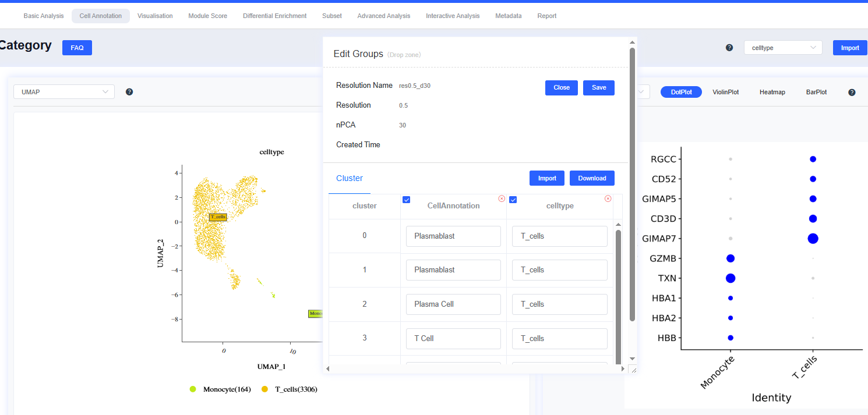Viewport: 868px width, 415px height.
Task: Open the Module Score tab
Action: click(207, 16)
